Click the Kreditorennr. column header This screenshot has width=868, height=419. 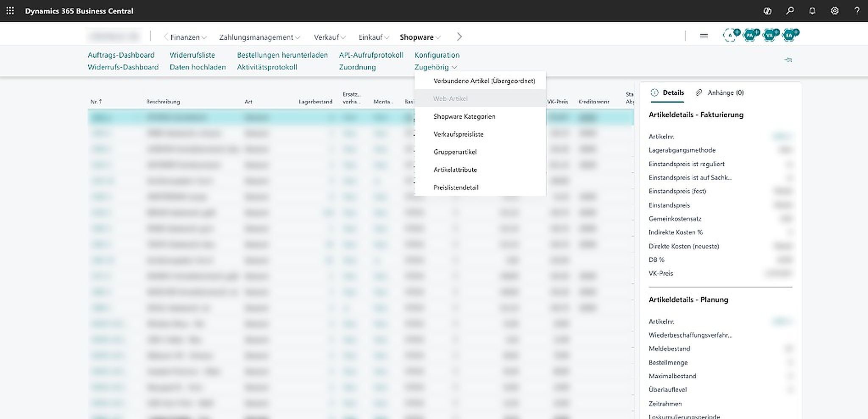click(594, 102)
